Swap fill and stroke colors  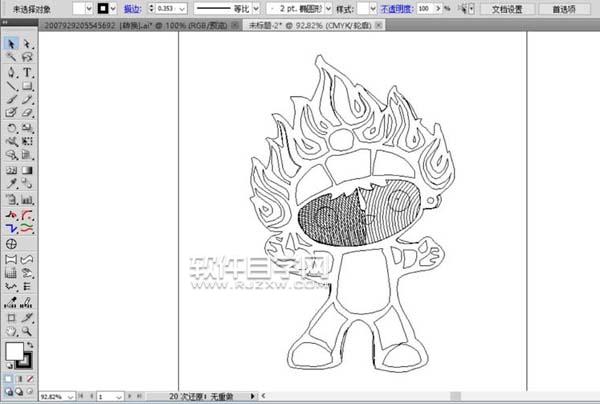(32, 345)
